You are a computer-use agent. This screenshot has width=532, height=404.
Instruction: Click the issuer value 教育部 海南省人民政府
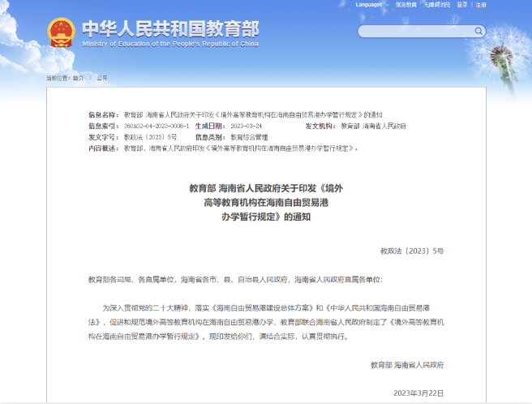tap(373, 126)
